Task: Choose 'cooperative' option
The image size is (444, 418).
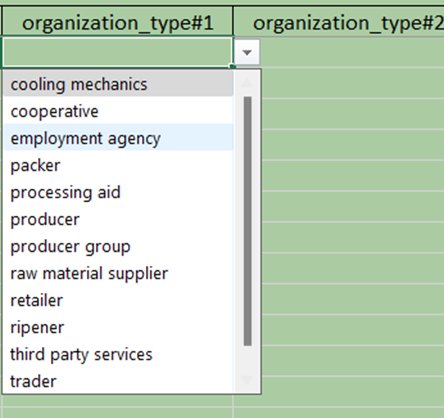Action: pyautogui.click(x=118, y=111)
